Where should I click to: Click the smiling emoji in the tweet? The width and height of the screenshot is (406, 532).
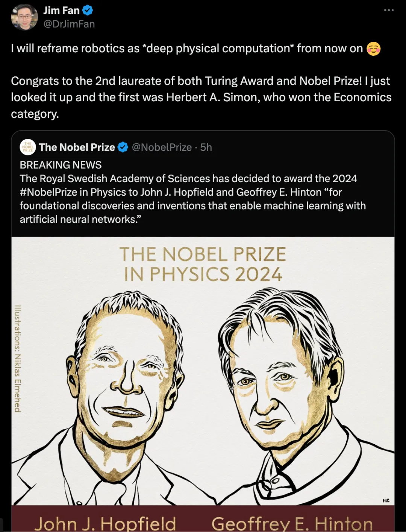(373, 49)
